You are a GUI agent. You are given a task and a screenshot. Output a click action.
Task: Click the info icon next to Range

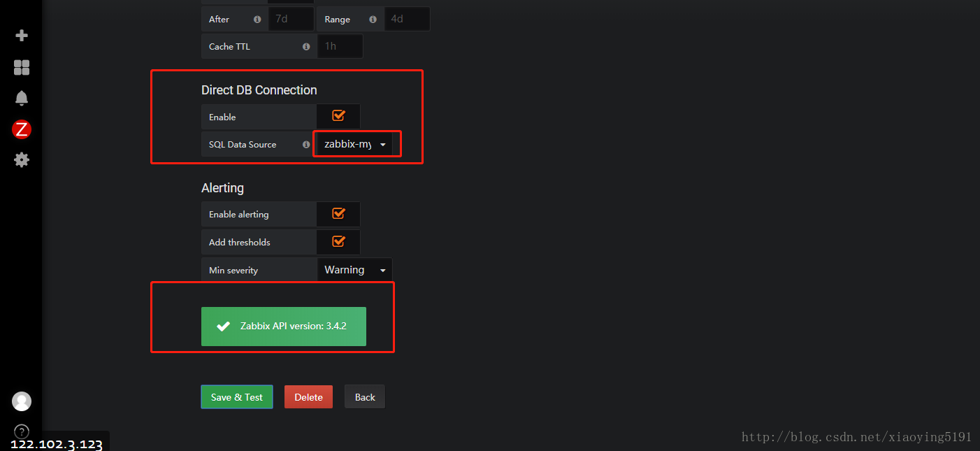pos(373,19)
